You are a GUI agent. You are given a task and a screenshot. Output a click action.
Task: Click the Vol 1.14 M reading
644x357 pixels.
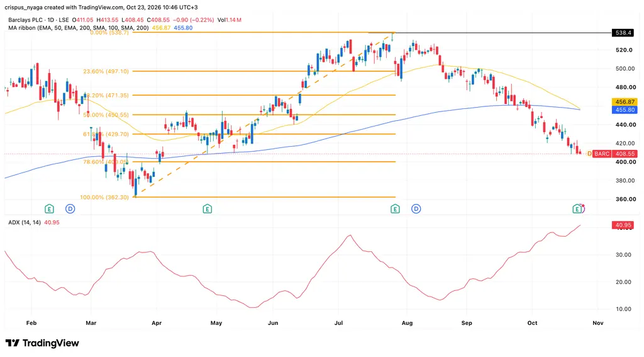pyautogui.click(x=229, y=20)
